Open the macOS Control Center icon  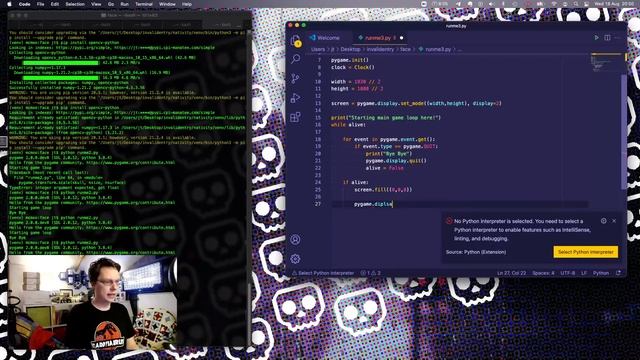pos(586,4)
